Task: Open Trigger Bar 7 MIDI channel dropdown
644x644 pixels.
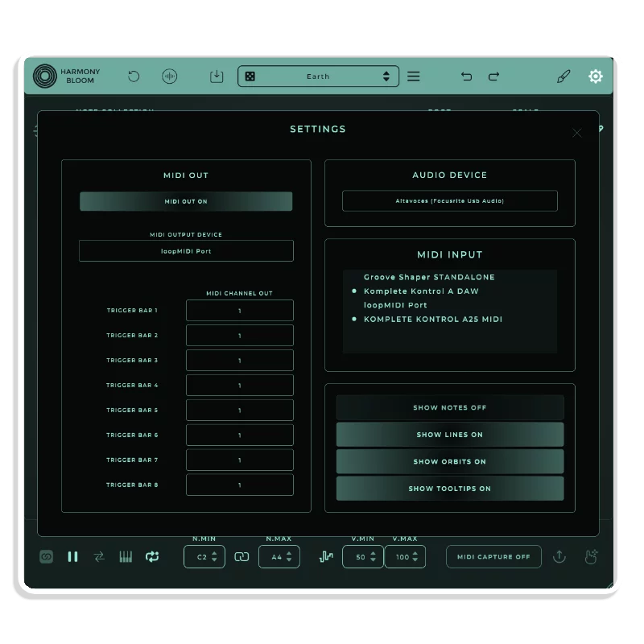Action: (x=239, y=460)
